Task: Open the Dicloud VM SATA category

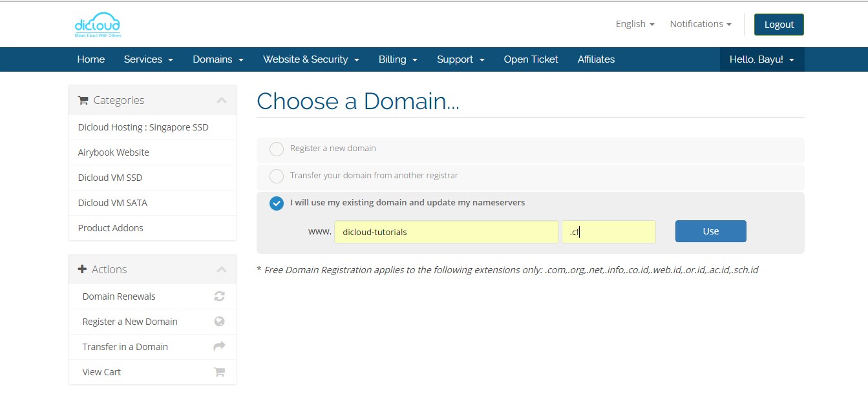Action: click(x=153, y=203)
